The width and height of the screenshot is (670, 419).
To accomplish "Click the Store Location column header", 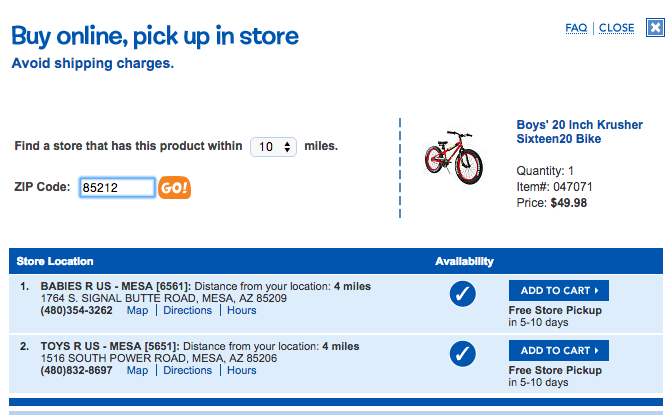I will pos(55,262).
